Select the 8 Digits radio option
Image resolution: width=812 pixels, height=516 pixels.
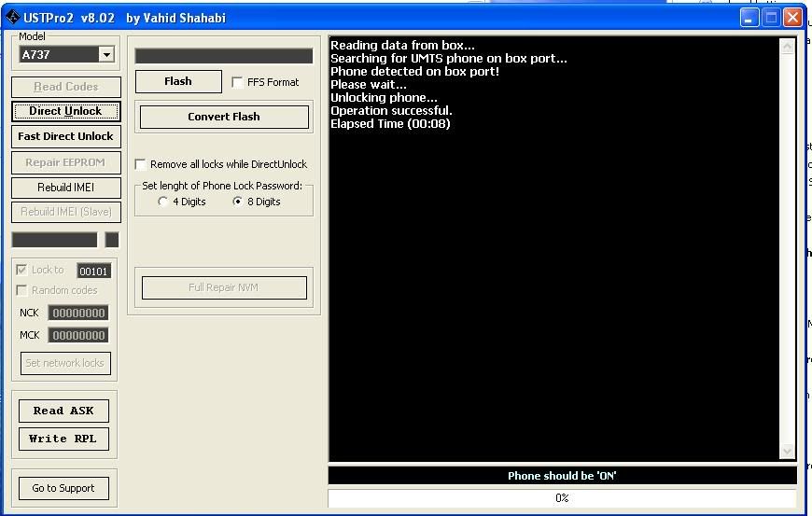pyautogui.click(x=238, y=202)
